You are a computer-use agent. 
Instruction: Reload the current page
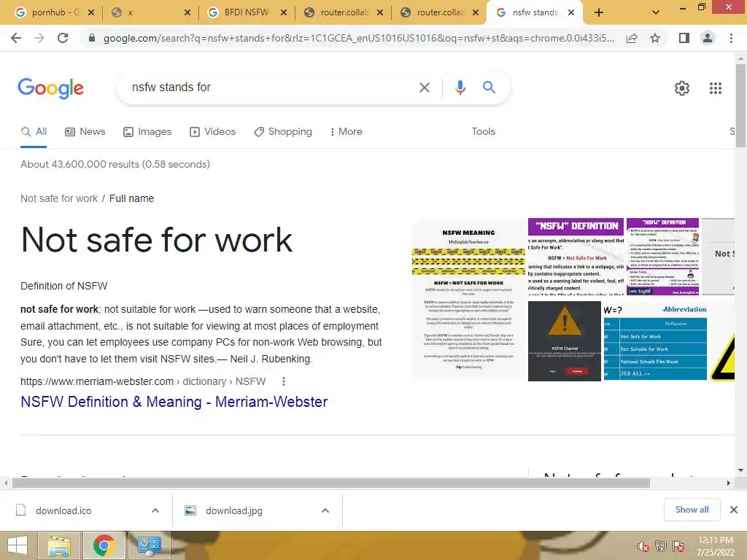[63, 38]
